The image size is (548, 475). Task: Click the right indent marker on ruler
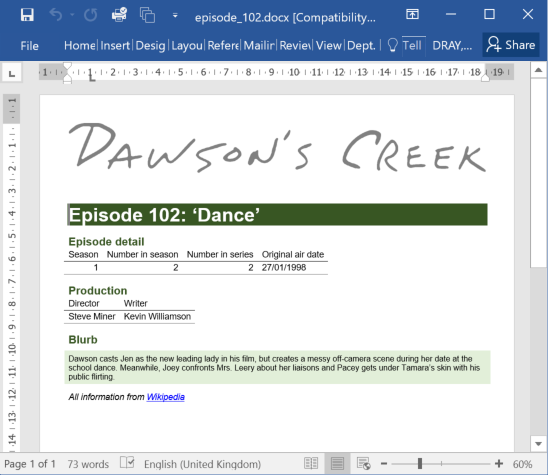click(x=485, y=78)
